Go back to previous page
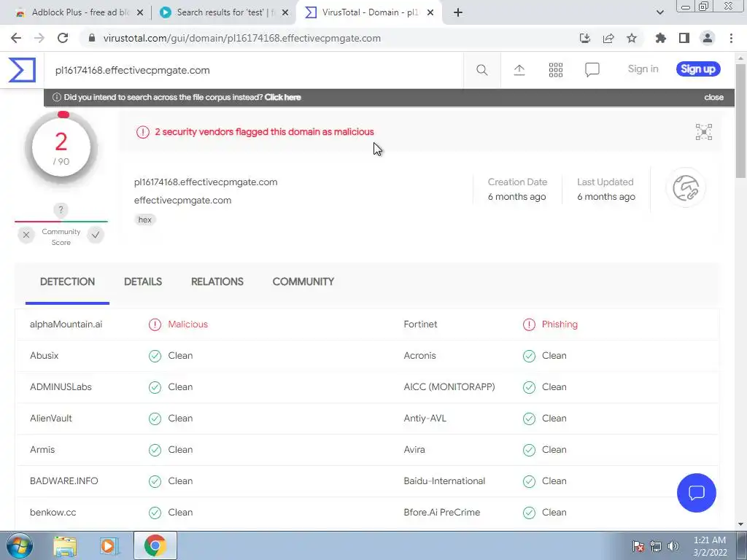The width and height of the screenshot is (747, 560). (x=16, y=38)
